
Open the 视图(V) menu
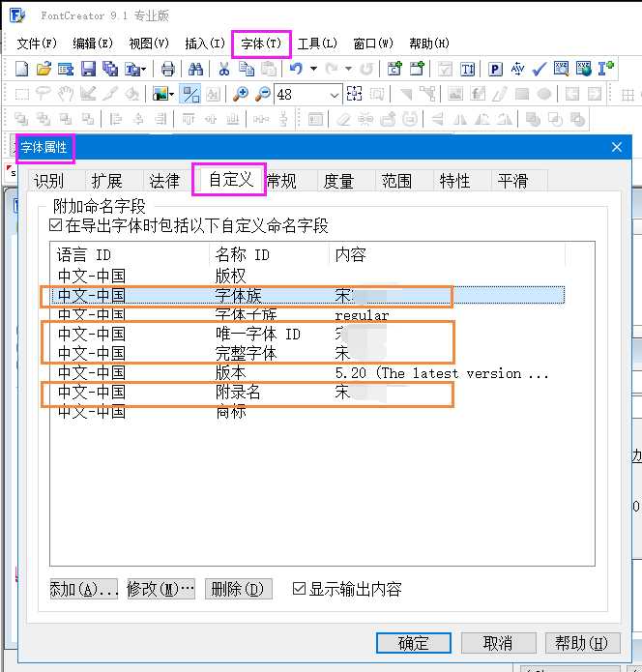(149, 44)
